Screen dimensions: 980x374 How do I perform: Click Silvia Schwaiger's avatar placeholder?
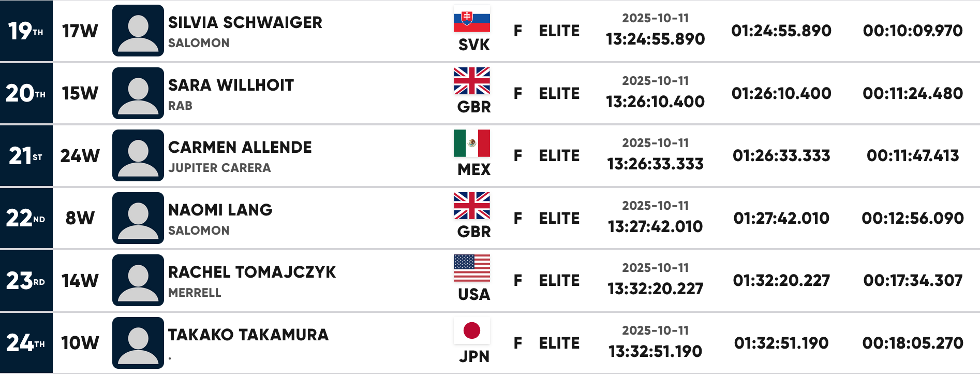138,31
